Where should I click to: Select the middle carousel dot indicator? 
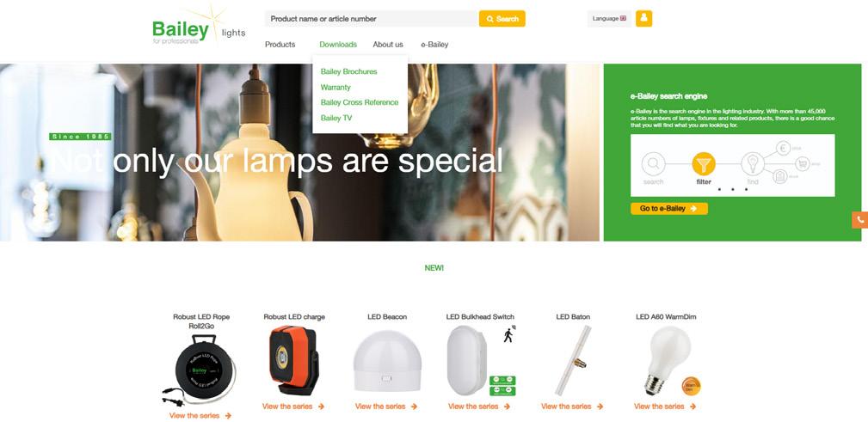(x=732, y=190)
